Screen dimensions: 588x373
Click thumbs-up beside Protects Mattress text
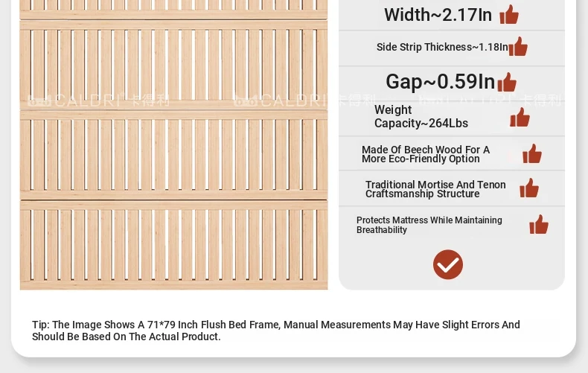pyautogui.click(x=539, y=225)
